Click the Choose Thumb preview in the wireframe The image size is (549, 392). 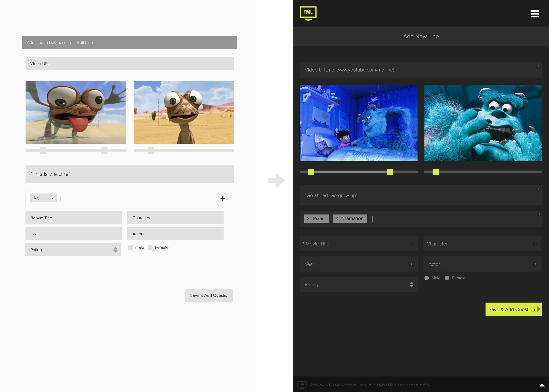pyautogui.click(x=184, y=112)
